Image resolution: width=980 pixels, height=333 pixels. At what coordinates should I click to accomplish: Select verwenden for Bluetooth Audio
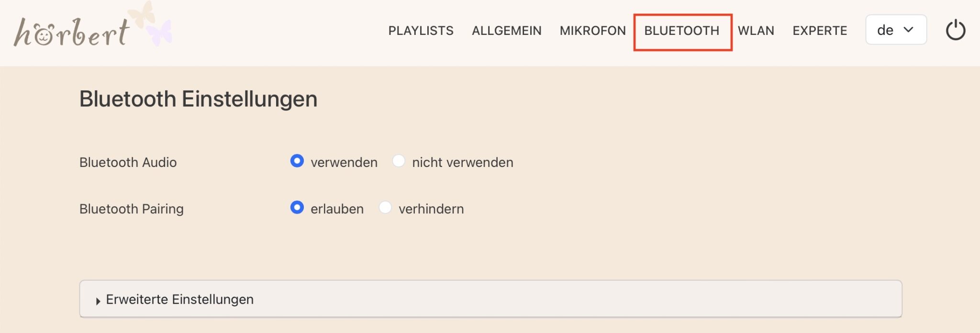pyautogui.click(x=297, y=161)
